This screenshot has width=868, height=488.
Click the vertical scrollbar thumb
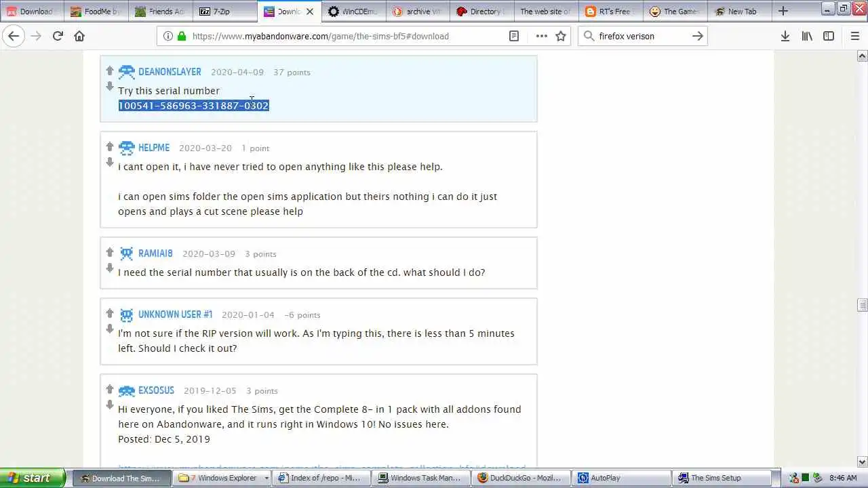click(x=862, y=305)
